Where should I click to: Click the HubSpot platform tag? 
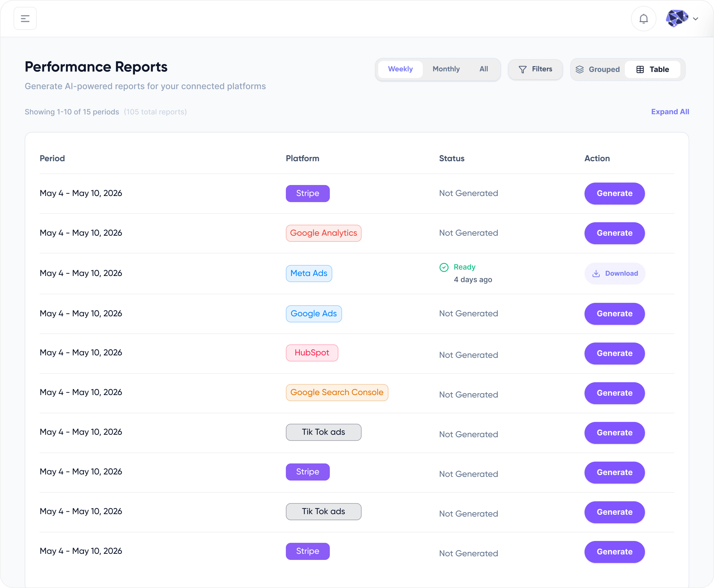click(x=312, y=353)
